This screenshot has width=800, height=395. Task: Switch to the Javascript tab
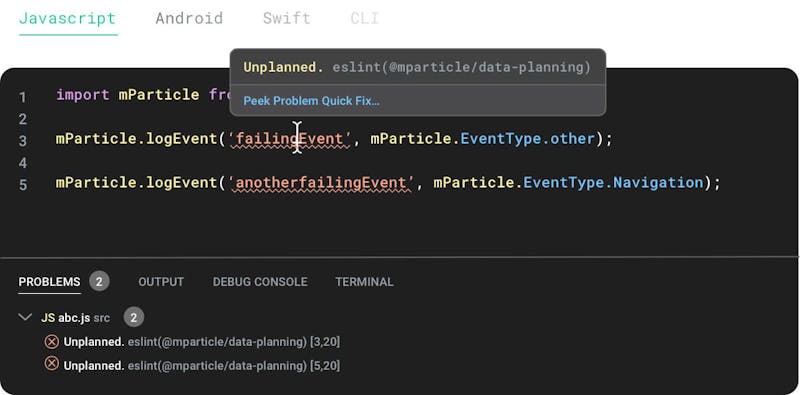point(68,18)
